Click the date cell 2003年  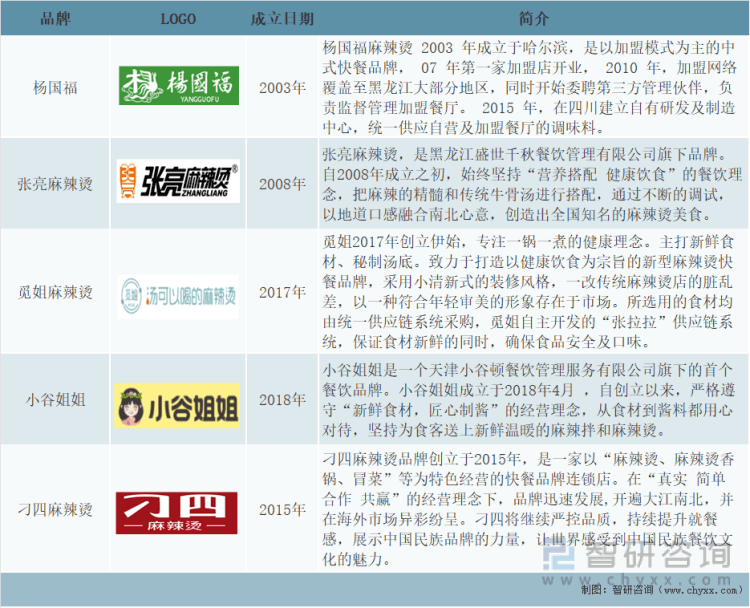pyautogui.click(x=282, y=88)
